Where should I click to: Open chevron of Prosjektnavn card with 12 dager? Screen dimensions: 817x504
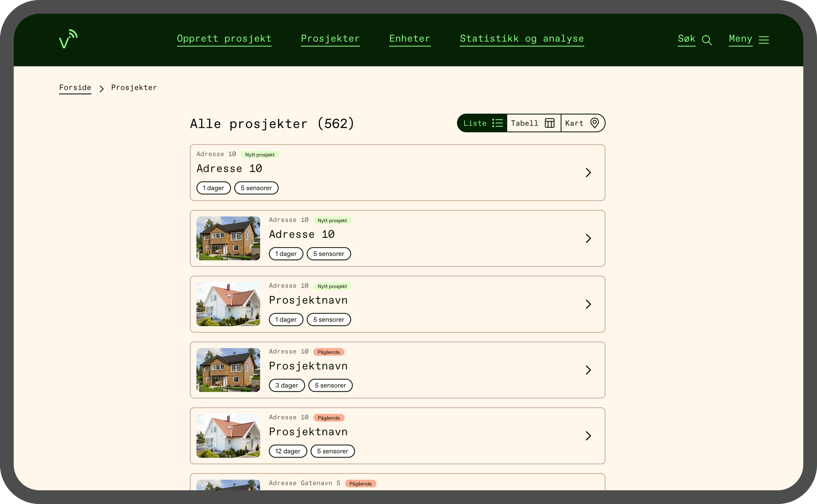tap(589, 436)
